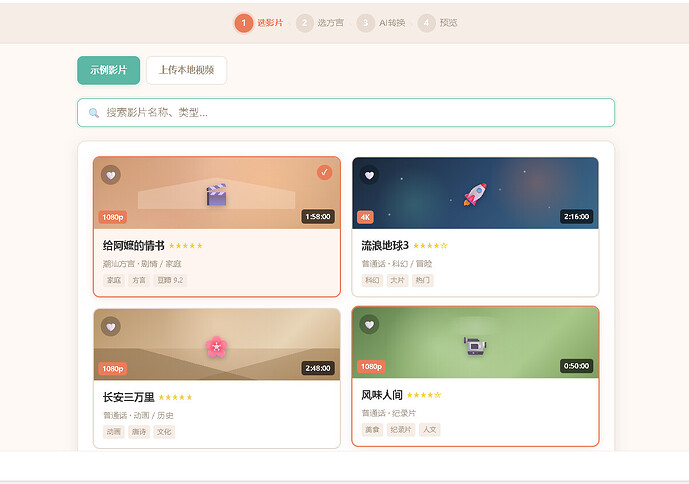Click the 4K badge on 流浪地球3
Viewport: 689px width, 484px height.
(x=365, y=217)
